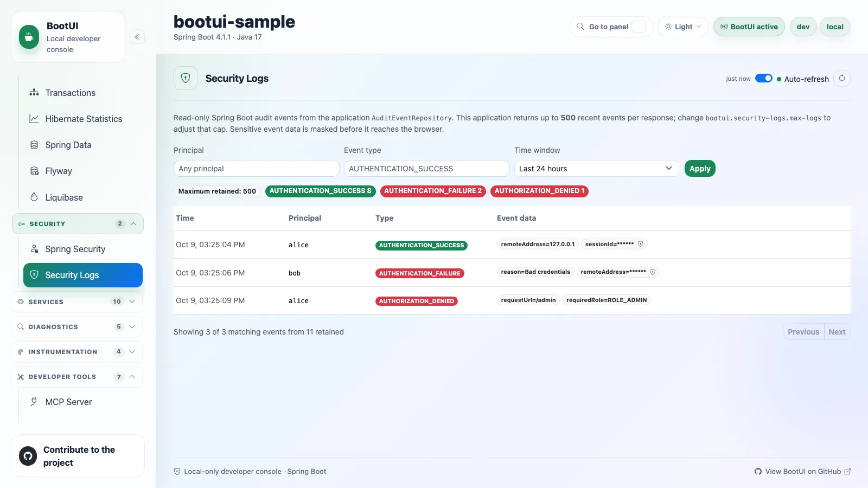868x488 pixels.
Task: Collapse the SECURITY sidebar section
Action: [78, 224]
